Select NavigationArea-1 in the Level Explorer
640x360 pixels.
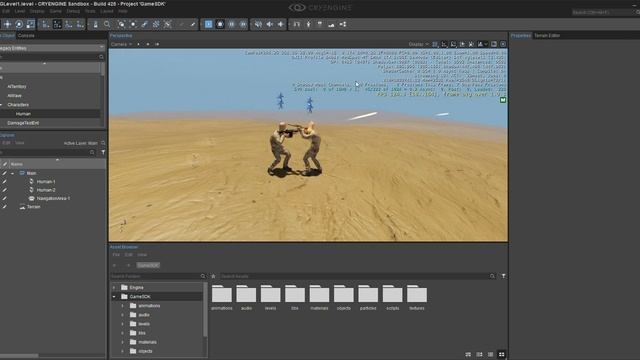click(x=53, y=198)
